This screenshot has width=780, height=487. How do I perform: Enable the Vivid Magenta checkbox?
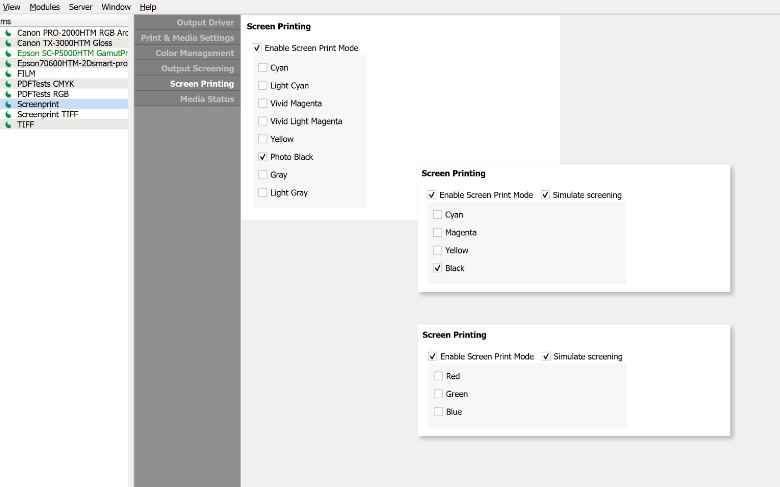(262, 103)
